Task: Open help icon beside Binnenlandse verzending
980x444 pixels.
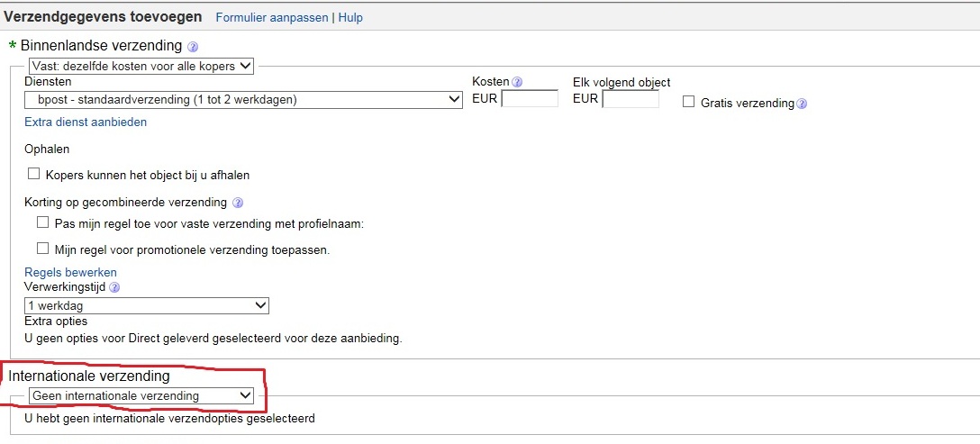Action: coord(193,47)
